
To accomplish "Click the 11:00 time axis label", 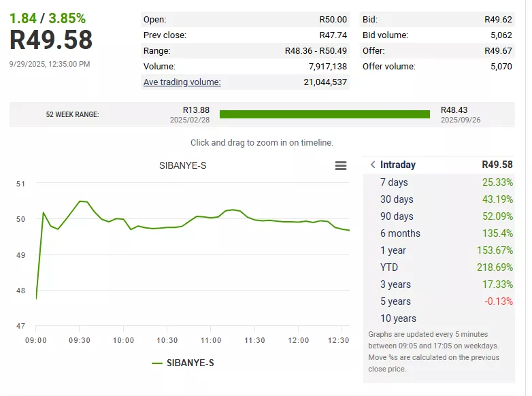I will coord(211,340).
